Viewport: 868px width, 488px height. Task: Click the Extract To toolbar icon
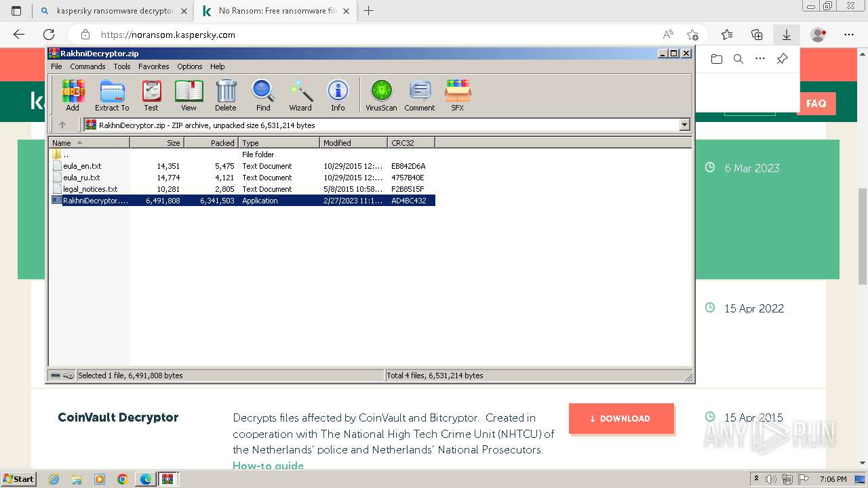tap(112, 96)
